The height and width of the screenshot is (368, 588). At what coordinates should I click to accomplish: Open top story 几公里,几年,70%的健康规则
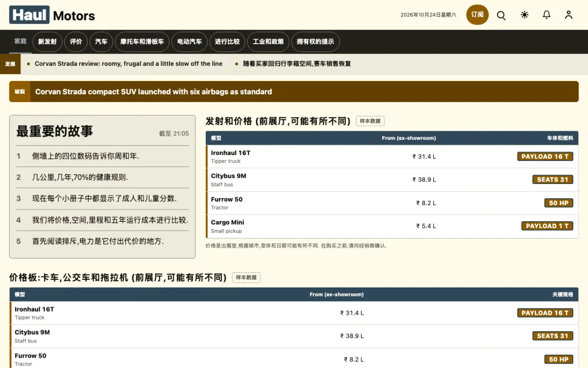click(x=80, y=177)
